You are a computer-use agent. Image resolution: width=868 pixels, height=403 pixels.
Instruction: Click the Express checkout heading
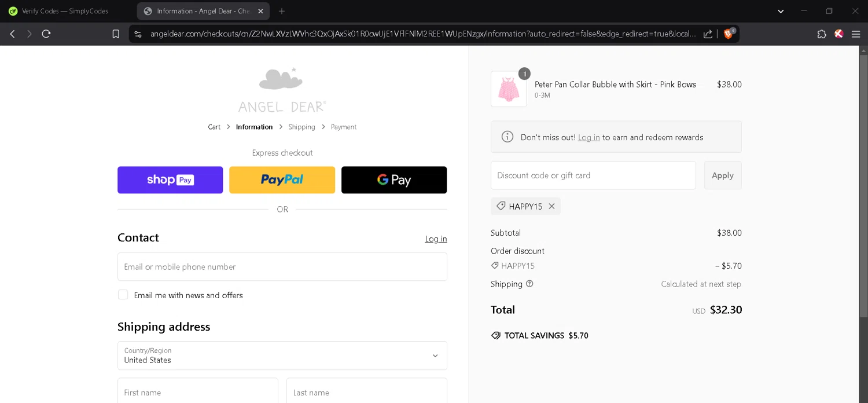click(x=282, y=153)
